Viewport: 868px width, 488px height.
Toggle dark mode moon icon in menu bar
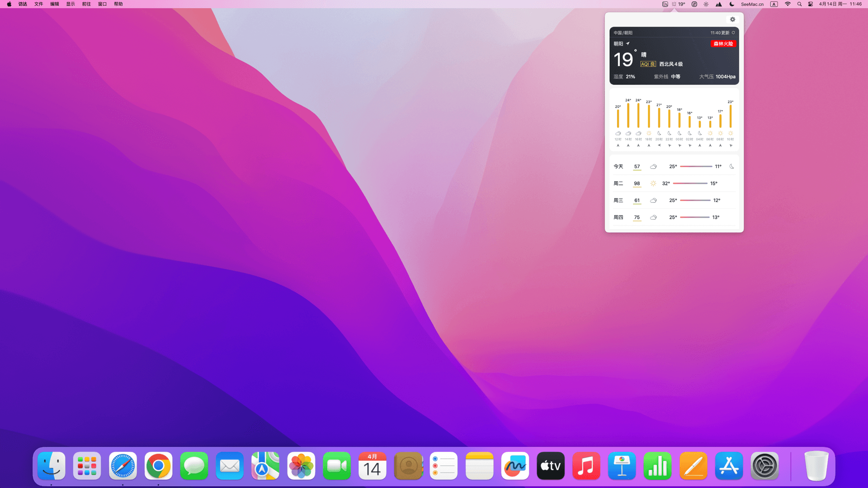(731, 4)
